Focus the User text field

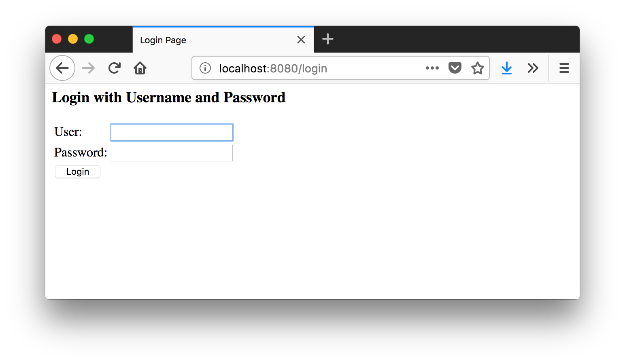tap(172, 132)
